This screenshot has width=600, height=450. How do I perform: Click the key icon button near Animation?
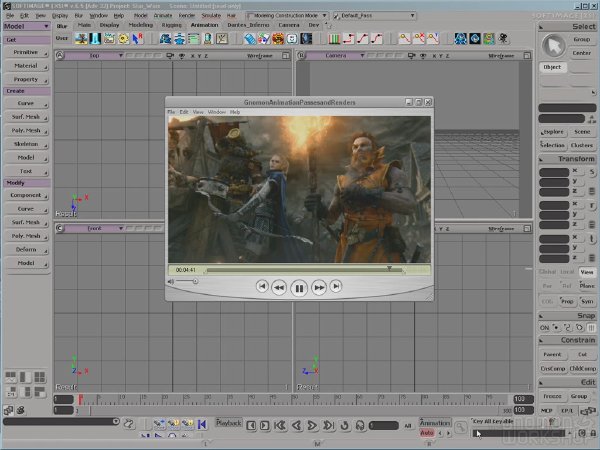(461, 427)
